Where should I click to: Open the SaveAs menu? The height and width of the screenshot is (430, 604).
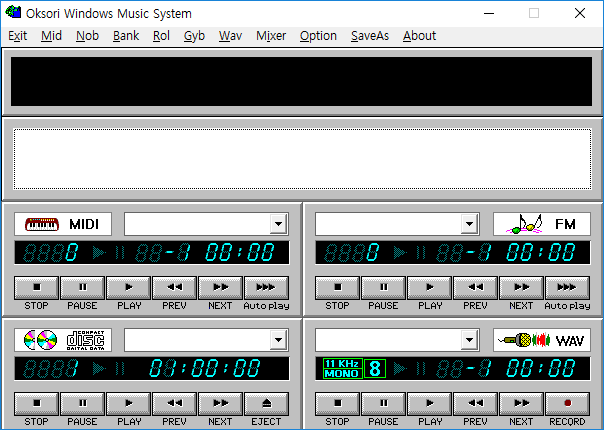(370, 36)
